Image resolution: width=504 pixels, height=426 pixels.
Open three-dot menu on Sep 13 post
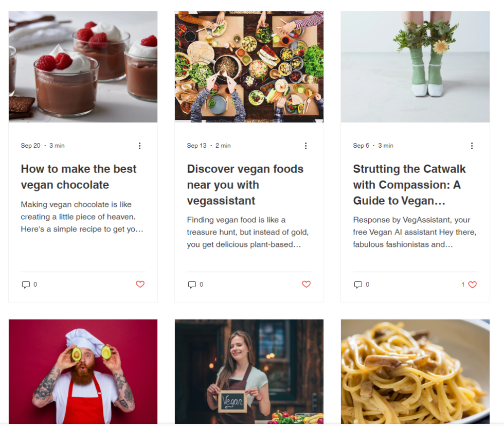coord(305,146)
